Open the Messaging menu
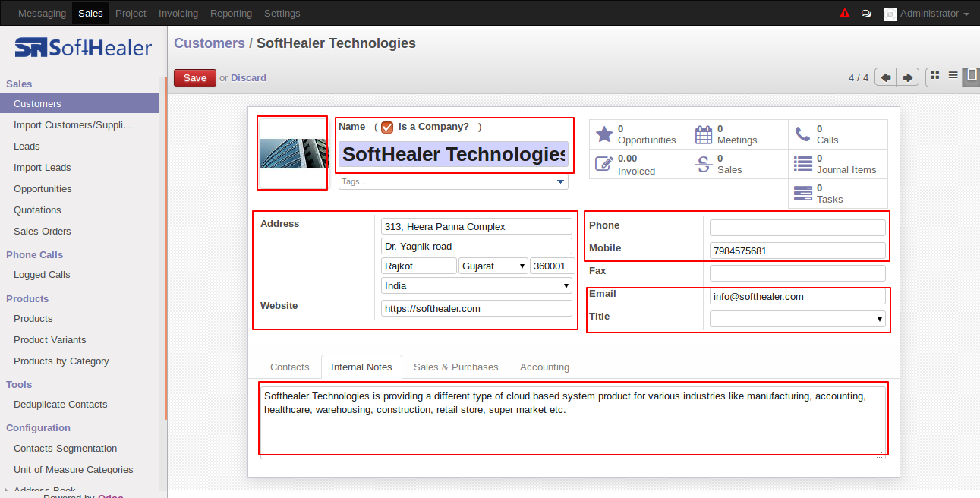 pyautogui.click(x=42, y=13)
